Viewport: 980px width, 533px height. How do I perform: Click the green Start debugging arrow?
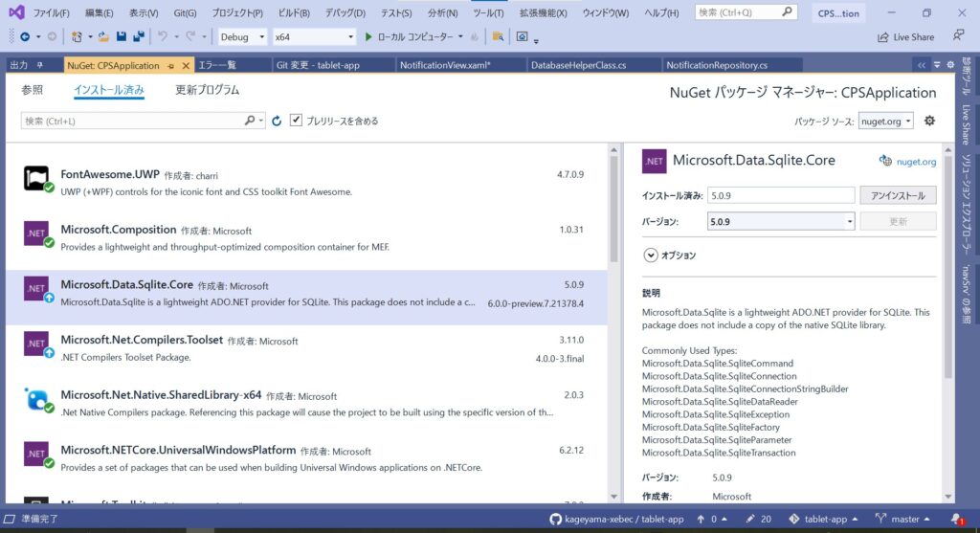point(368,36)
